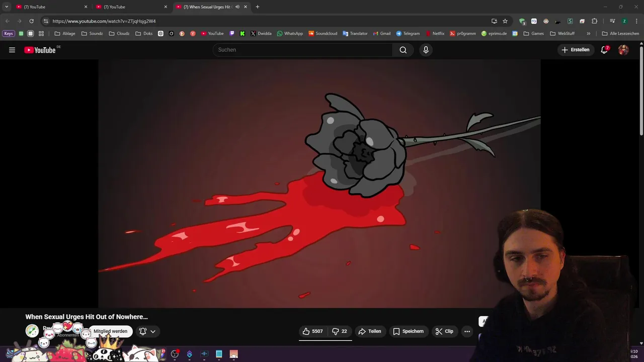This screenshot has height=362, width=644.
Task: Dislike the video with 22 dislikes
Action: tap(340, 331)
